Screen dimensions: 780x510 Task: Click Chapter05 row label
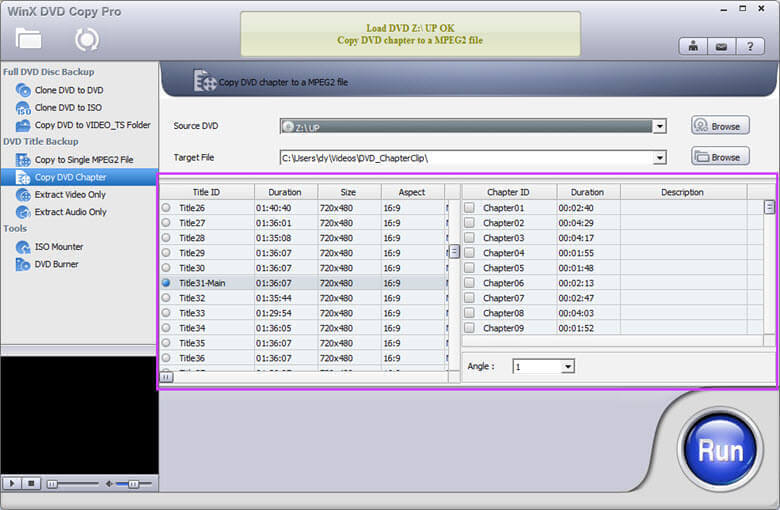coord(503,268)
